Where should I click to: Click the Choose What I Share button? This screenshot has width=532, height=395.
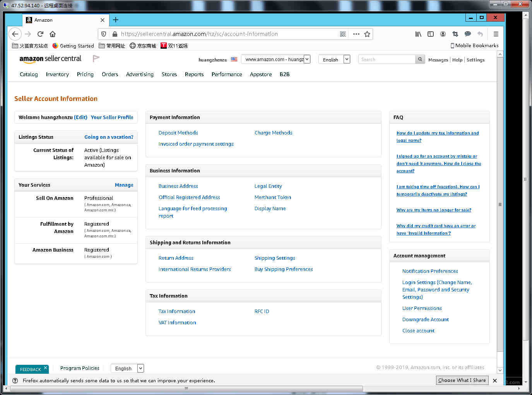(462, 380)
